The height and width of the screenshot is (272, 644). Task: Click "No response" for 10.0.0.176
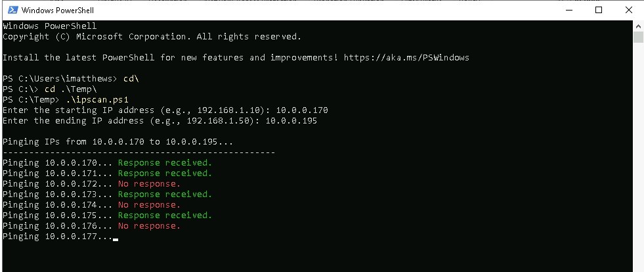(x=148, y=226)
